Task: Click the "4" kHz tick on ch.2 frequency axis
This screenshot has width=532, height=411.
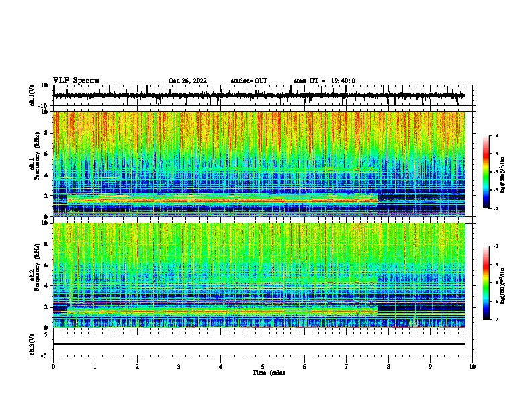Action: 46,286
